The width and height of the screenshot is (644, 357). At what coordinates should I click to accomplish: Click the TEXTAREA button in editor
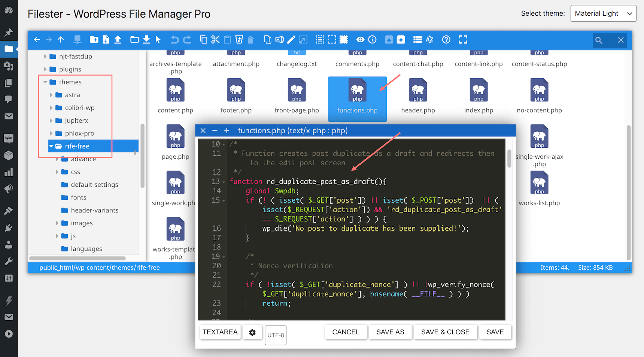click(220, 332)
